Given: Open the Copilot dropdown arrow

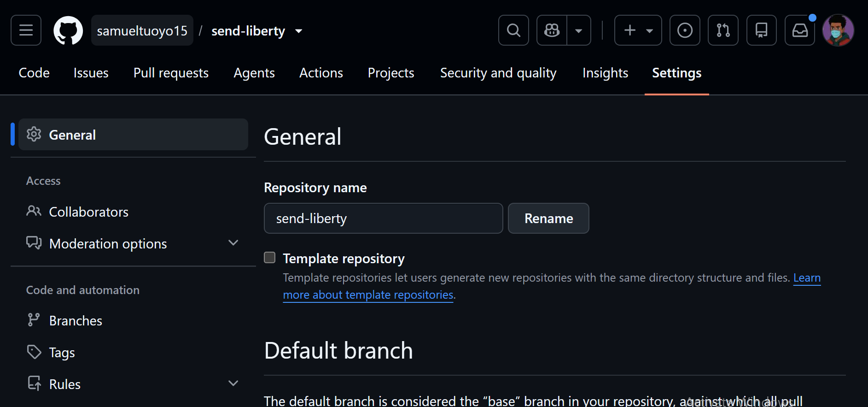Looking at the screenshot, I should tap(579, 30).
